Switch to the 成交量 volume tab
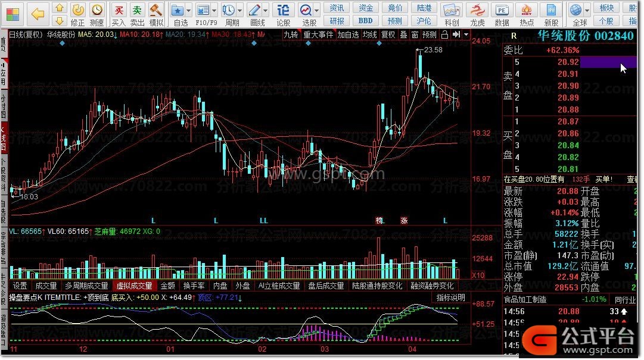The width and height of the screenshot is (644, 360). 46,286
